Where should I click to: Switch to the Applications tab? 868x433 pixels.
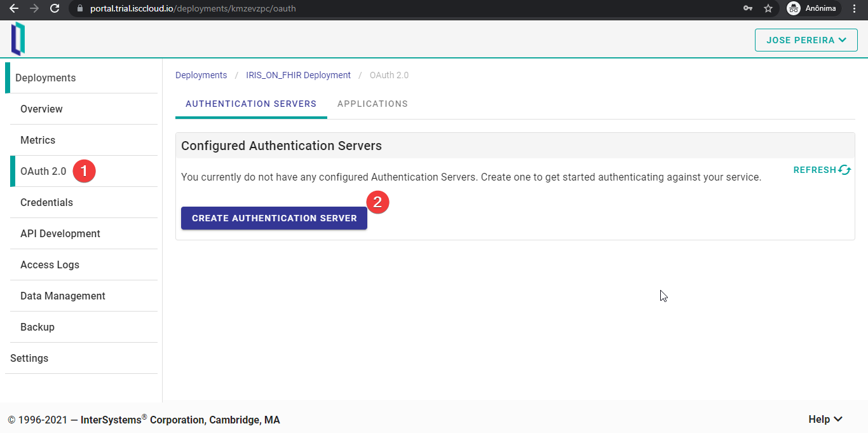tap(372, 104)
